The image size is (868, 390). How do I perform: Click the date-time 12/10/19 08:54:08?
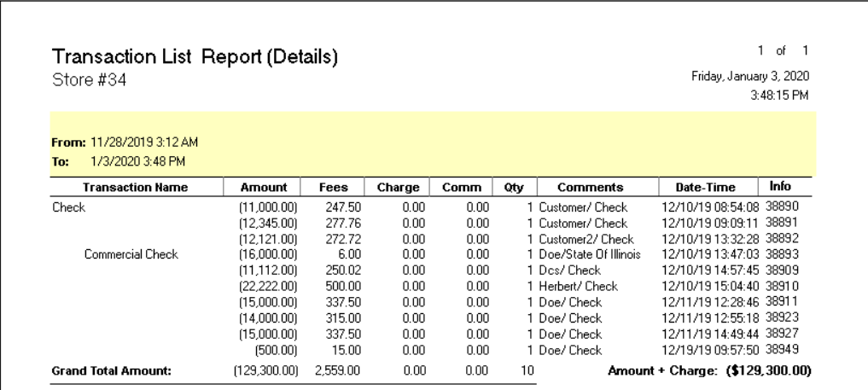(711, 207)
